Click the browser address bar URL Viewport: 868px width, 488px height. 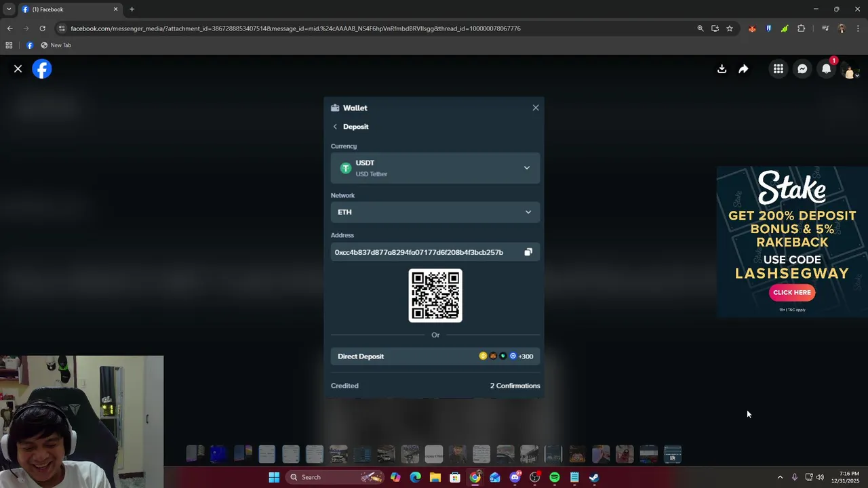(x=296, y=28)
